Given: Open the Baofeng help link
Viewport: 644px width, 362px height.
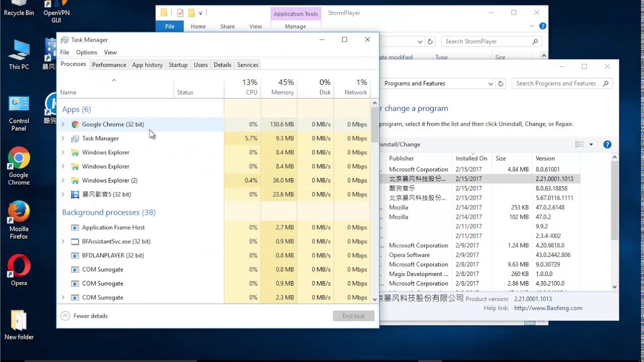Looking at the screenshot, I should [548, 308].
